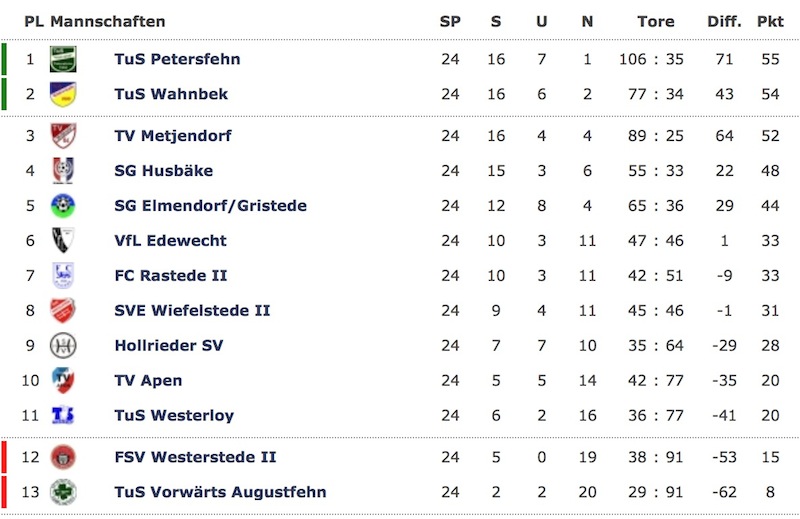Screen dimensions: 800x519
Task: Click the Mannschaften column header
Action: click(108, 21)
